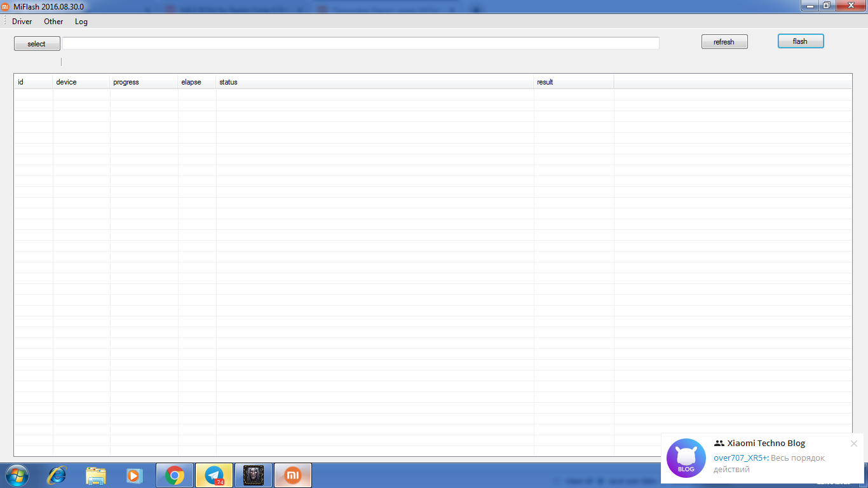Screen dimensions: 868x488
Task: Click the elapse column header
Action: [x=197, y=82]
